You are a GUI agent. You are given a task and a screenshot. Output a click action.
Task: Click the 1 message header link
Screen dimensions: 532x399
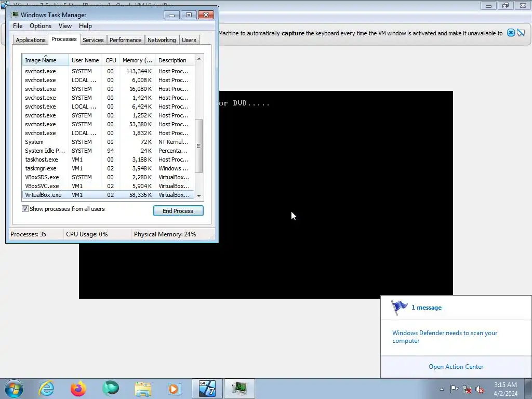click(426, 308)
